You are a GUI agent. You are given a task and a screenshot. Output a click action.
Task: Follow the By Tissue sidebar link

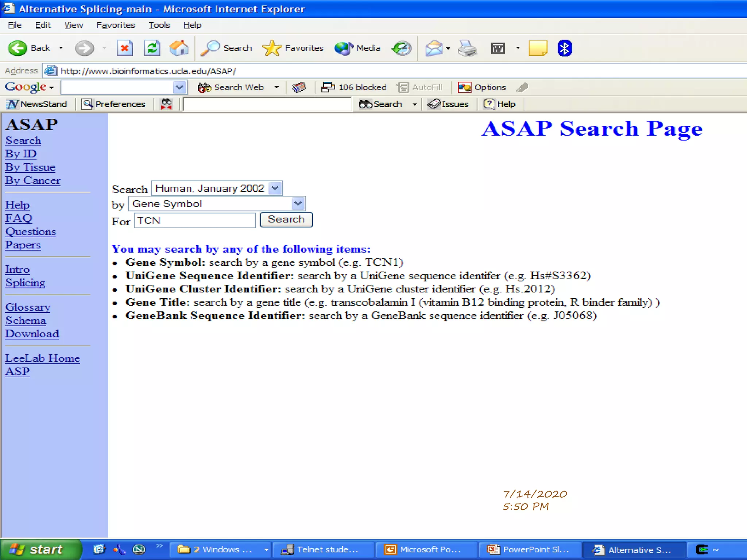pos(30,167)
